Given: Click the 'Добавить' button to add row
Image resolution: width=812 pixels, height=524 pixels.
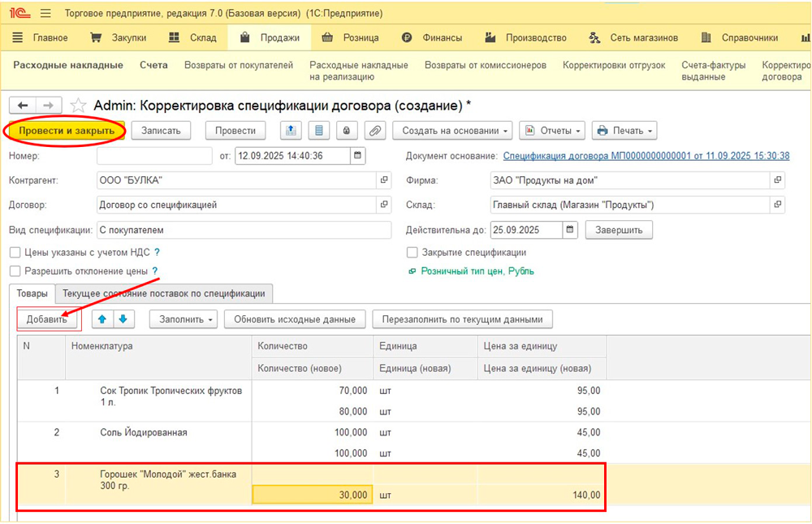Looking at the screenshot, I should click(x=46, y=319).
